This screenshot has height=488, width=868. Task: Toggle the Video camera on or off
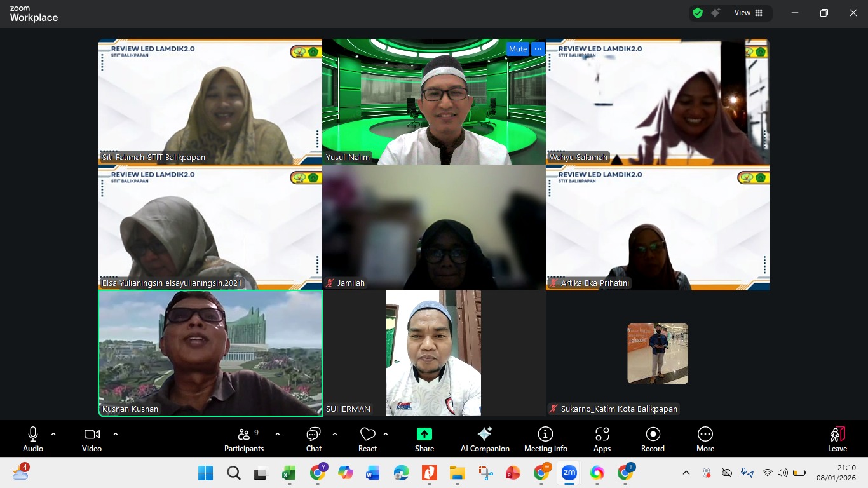tap(92, 439)
